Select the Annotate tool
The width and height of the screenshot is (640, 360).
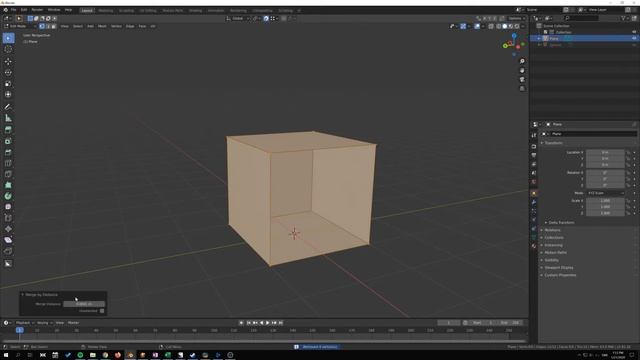(x=8, y=107)
